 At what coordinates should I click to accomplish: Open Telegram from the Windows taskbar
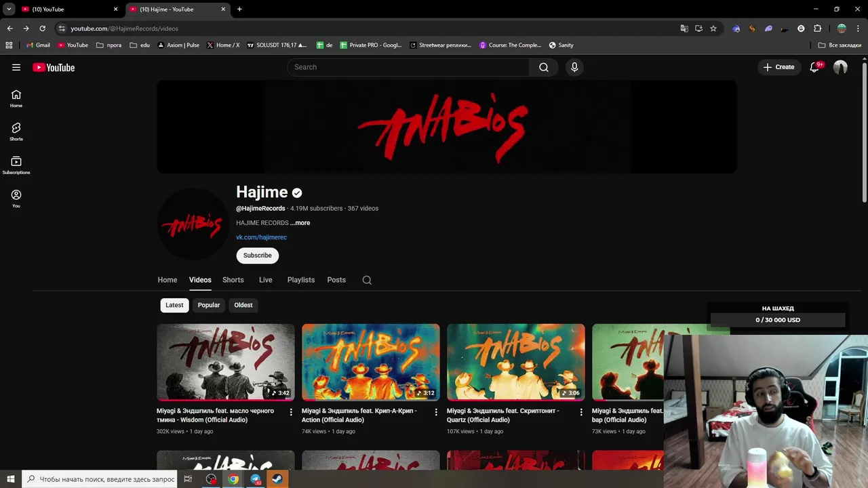pos(256,479)
